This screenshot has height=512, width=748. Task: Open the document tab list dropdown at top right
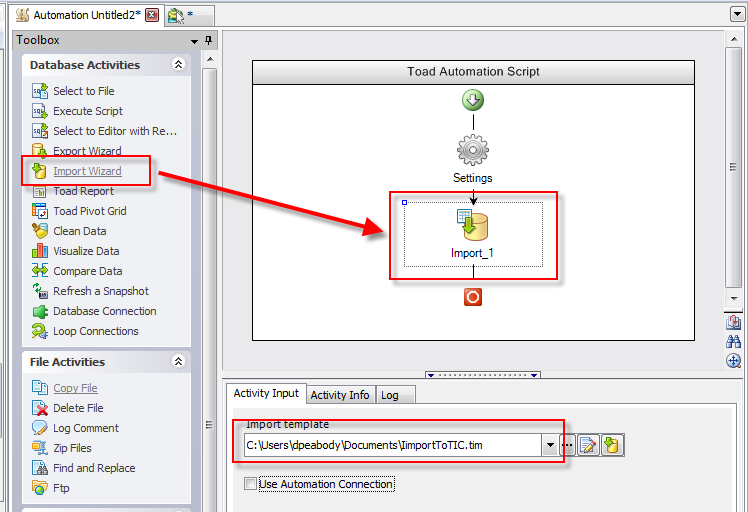click(737, 14)
